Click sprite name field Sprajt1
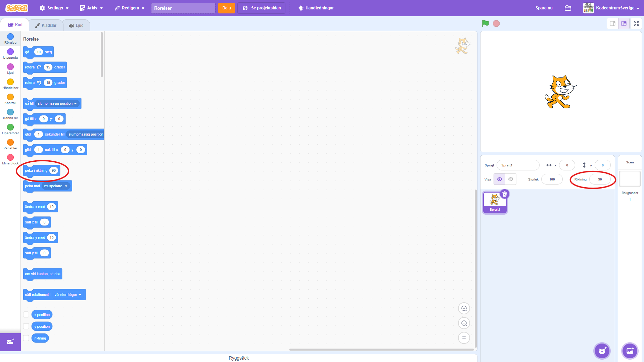Screen dimensions: 644x362 (518, 165)
